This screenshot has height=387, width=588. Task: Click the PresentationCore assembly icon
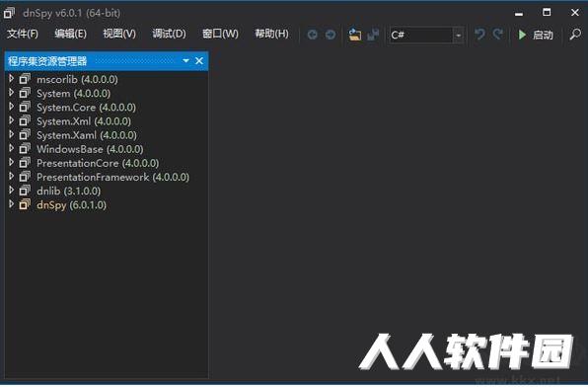(25, 163)
